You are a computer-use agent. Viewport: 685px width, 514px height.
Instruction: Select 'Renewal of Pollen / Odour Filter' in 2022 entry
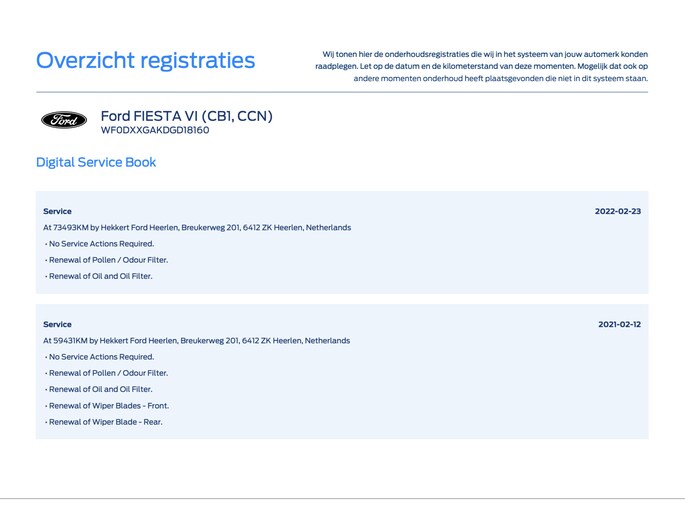(x=107, y=260)
